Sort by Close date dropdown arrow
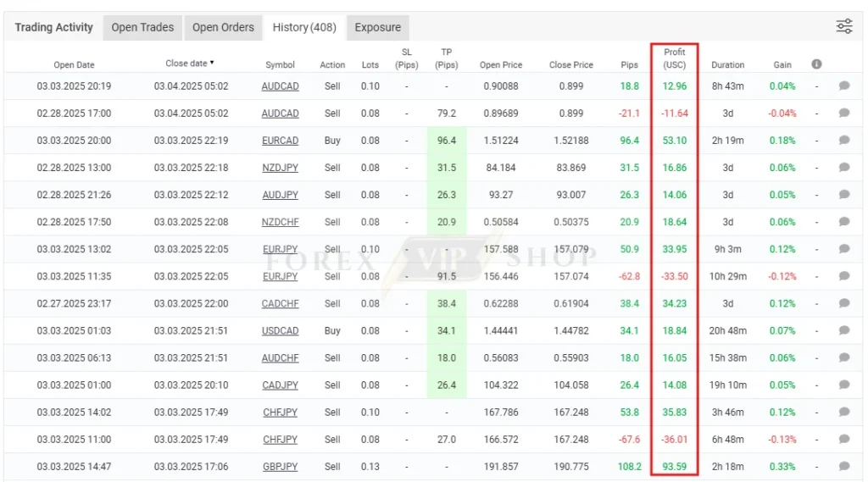 tap(212, 63)
